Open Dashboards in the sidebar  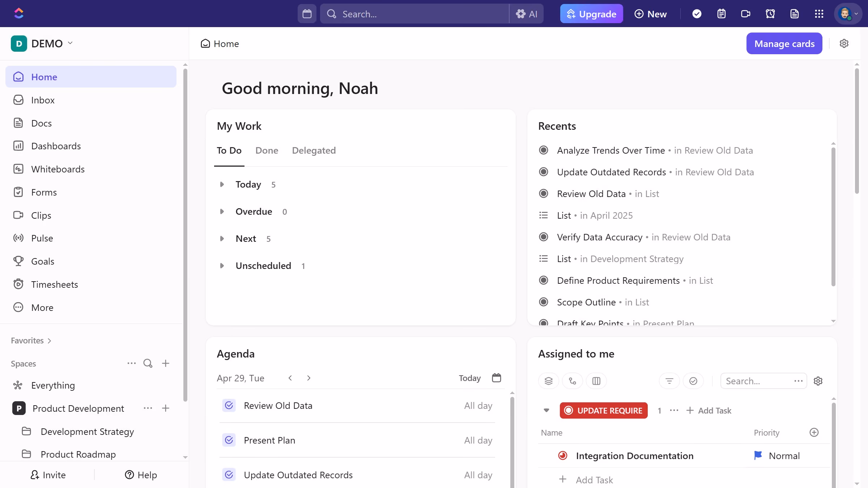click(91, 146)
